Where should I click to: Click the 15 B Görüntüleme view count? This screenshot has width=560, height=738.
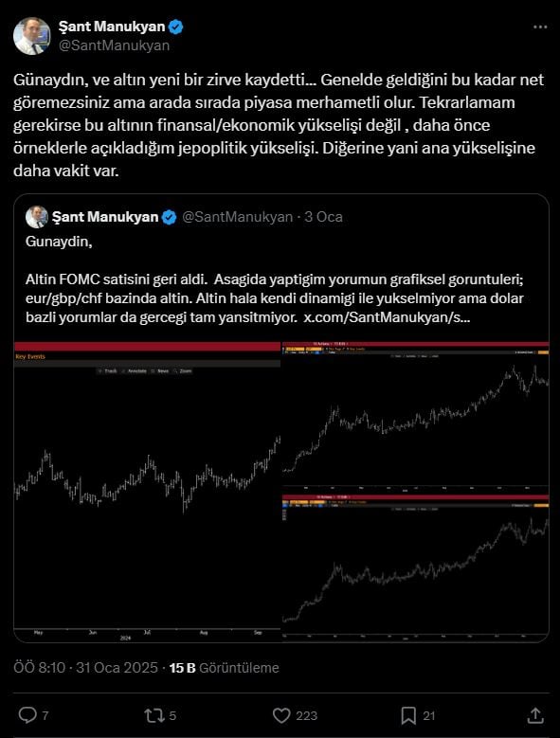tap(224, 668)
